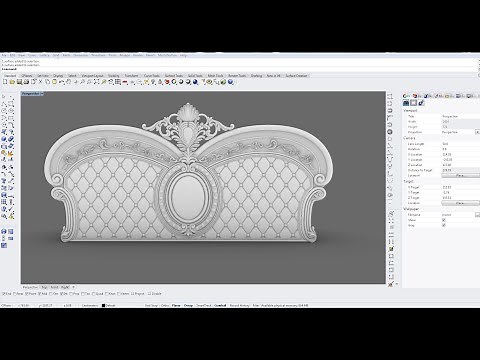
Task: Click Record History in status bar
Action: (239, 305)
